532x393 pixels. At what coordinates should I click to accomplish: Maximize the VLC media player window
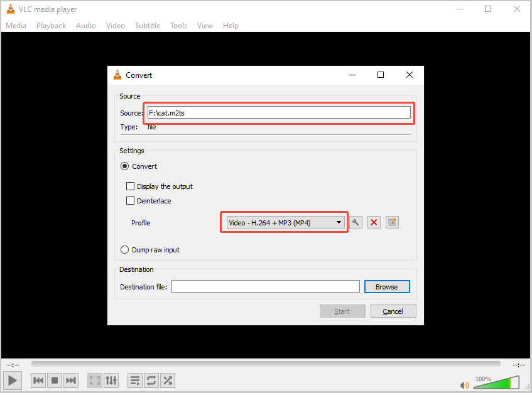(x=488, y=9)
